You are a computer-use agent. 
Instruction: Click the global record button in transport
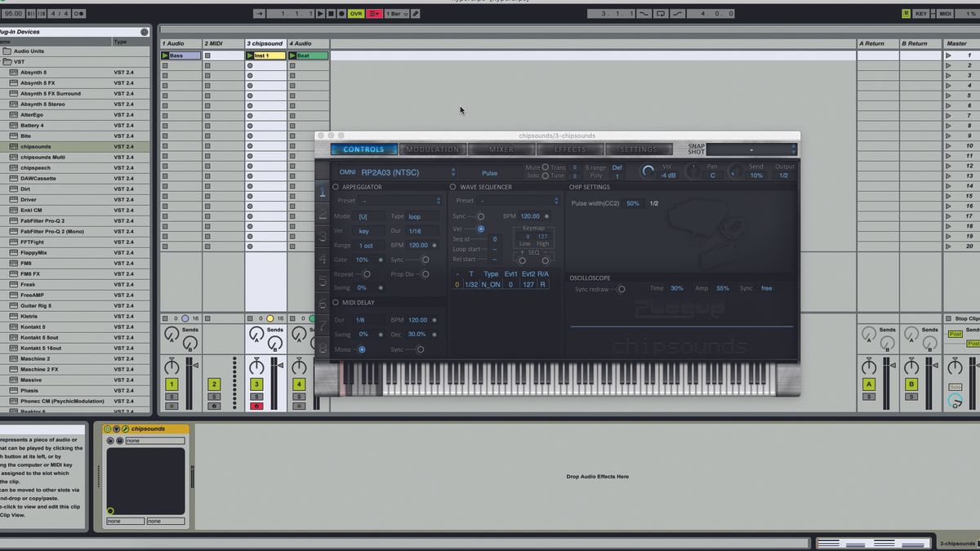coord(341,13)
